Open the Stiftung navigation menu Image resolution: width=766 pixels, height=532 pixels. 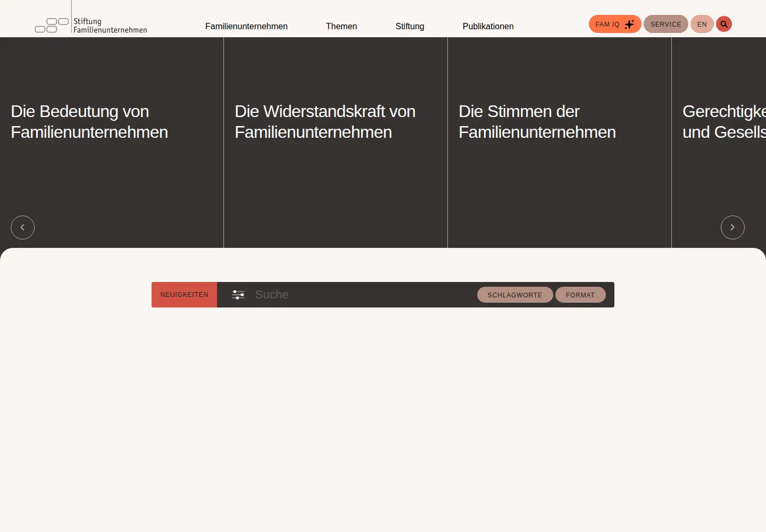[410, 26]
